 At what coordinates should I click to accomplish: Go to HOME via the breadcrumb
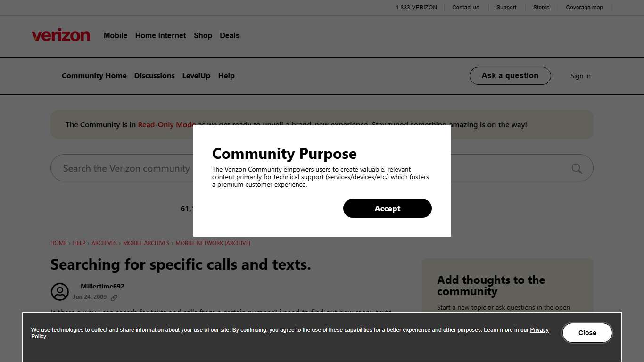click(x=58, y=243)
